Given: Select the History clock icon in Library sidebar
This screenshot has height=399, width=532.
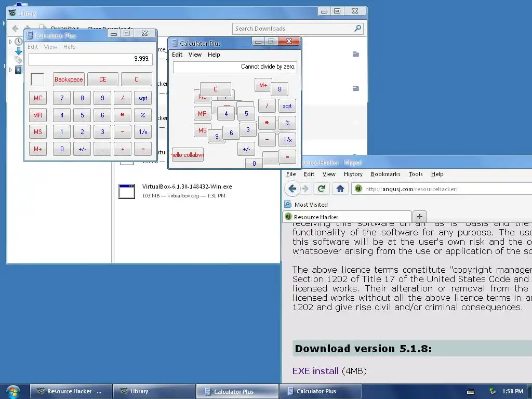Looking at the screenshot, I should [19, 42].
